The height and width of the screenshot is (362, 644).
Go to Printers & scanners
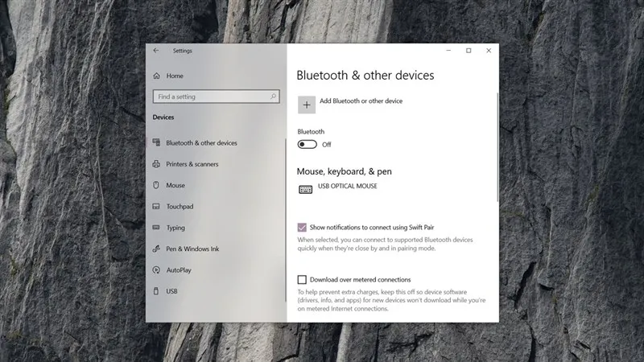(192, 164)
